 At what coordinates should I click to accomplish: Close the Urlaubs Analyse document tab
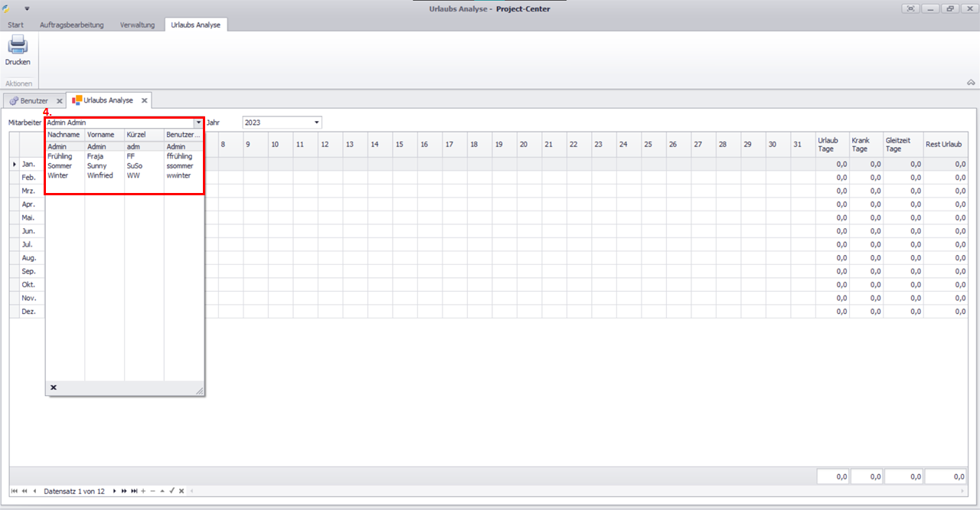[x=144, y=100]
